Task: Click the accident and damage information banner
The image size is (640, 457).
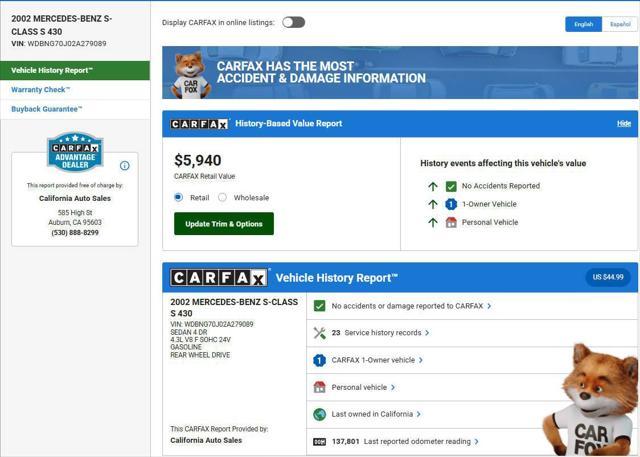Action: [x=400, y=73]
